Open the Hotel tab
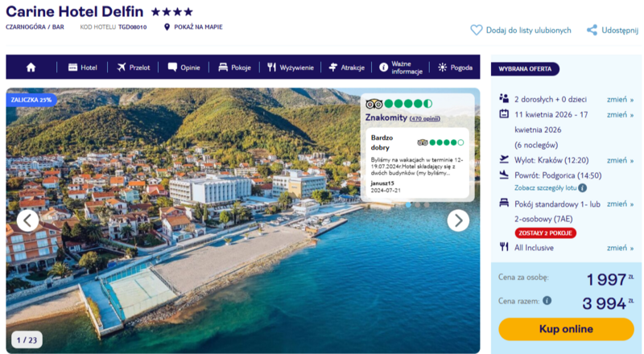Viewport: 644px width, 354px height. (82, 68)
